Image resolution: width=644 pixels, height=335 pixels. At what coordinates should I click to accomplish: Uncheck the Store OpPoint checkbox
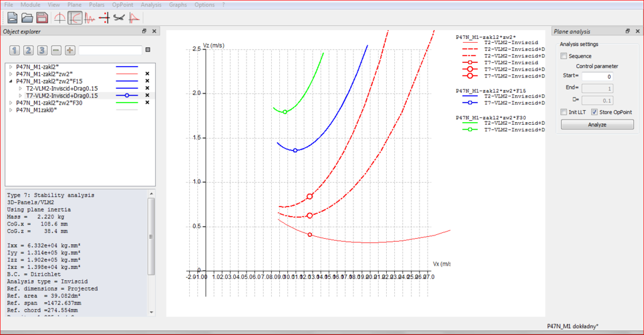tap(594, 112)
